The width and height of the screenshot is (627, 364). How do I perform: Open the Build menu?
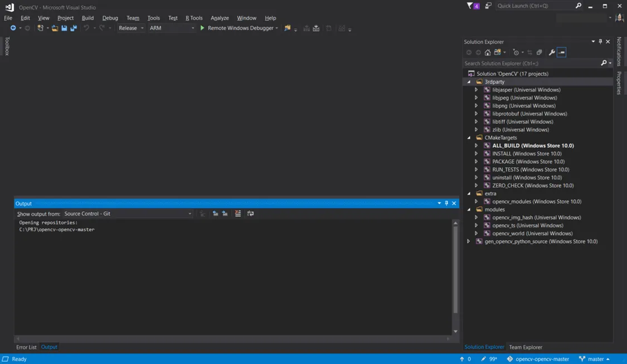(x=88, y=18)
